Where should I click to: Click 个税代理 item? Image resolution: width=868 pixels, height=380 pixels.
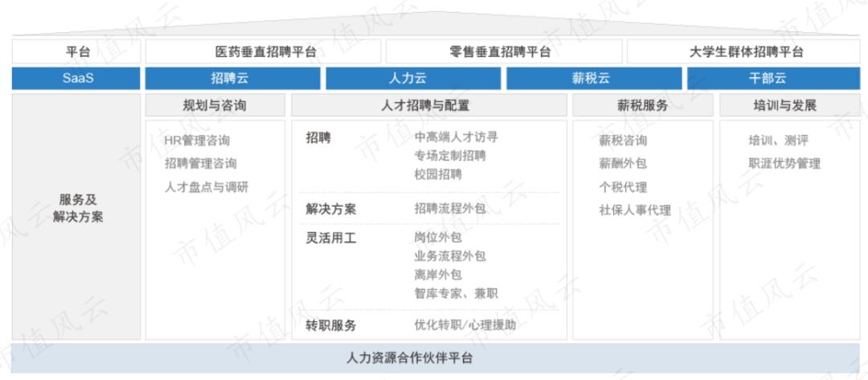click(x=623, y=187)
